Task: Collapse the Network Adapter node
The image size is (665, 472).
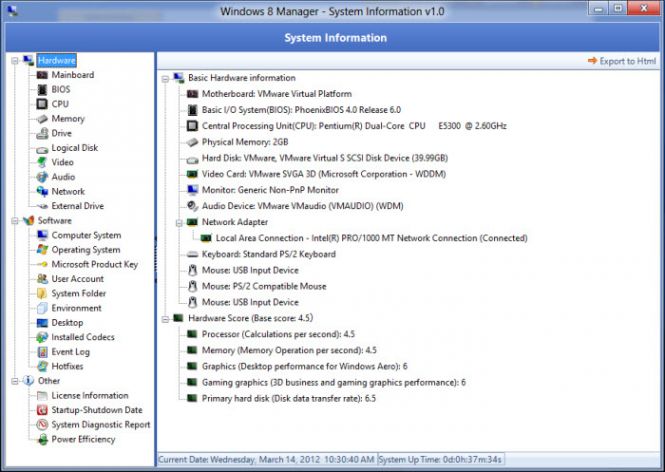Action: [x=179, y=223]
